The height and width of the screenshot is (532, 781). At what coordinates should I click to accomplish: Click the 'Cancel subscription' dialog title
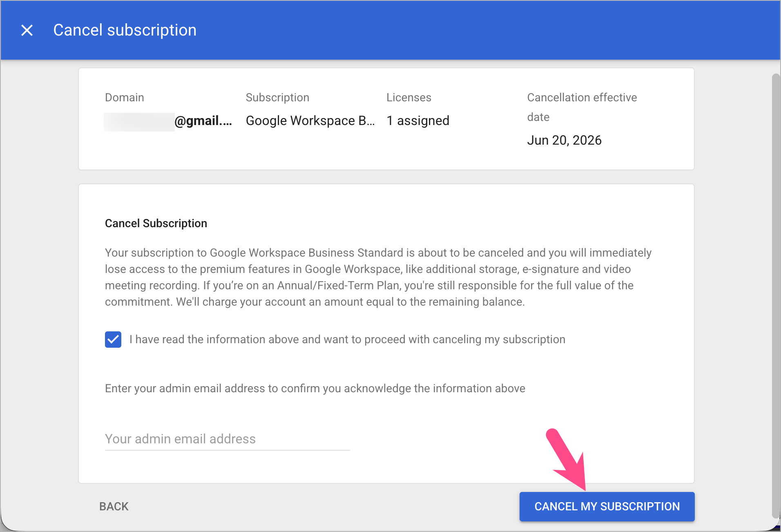pyautogui.click(x=125, y=30)
